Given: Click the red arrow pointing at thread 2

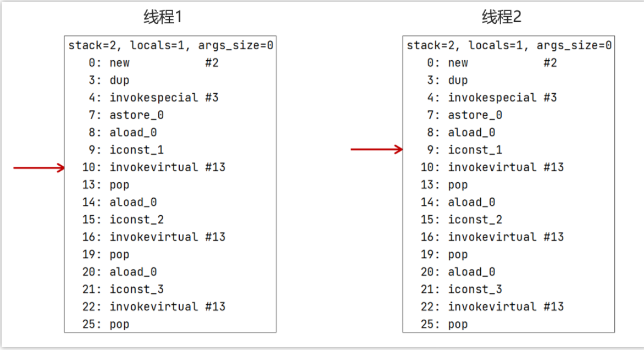Looking at the screenshot, I should (377, 149).
